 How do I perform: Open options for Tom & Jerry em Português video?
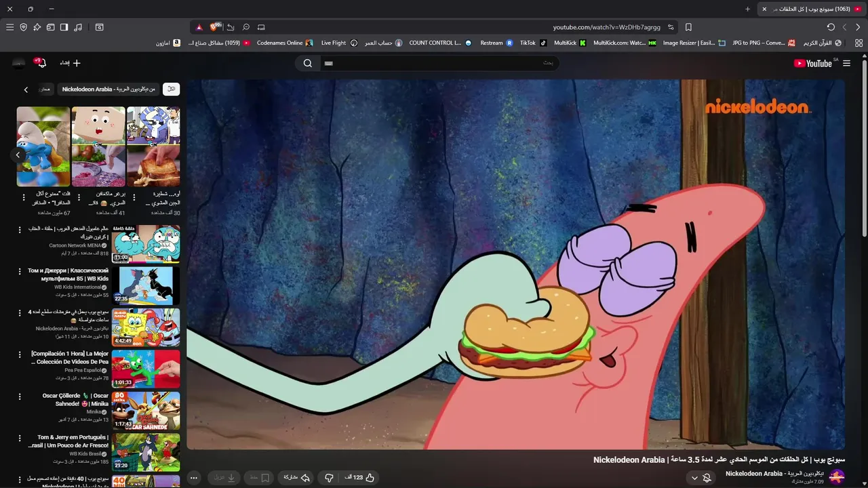(20, 438)
